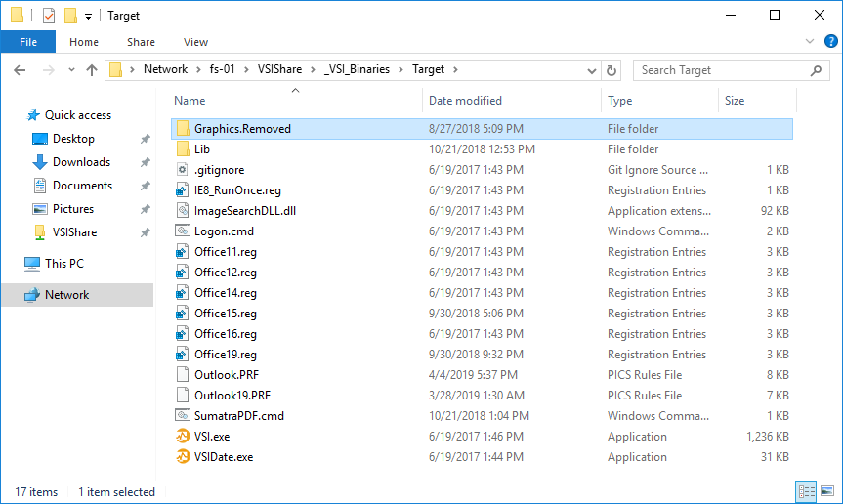This screenshot has width=843, height=504.
Task: Switch to details view layout
Action: click(x=807, y=491)
